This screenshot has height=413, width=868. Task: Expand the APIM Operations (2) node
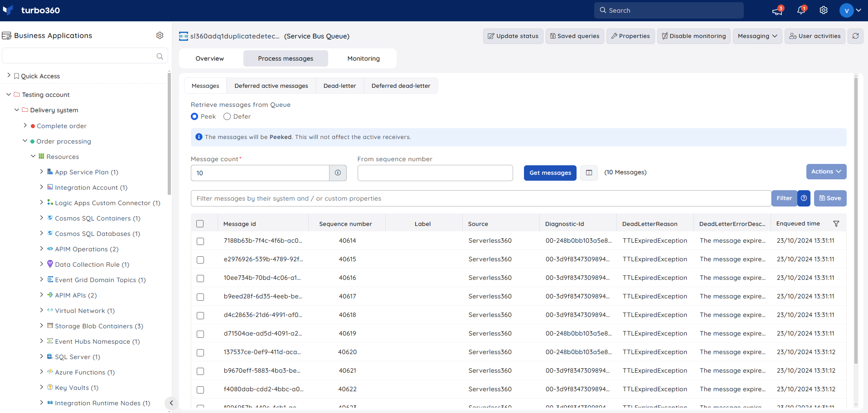pos(41,249)
